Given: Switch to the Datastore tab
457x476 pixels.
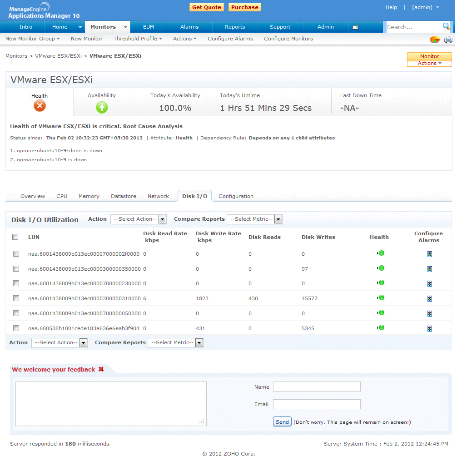Looking at the screenshot, I should click(123, 196).
